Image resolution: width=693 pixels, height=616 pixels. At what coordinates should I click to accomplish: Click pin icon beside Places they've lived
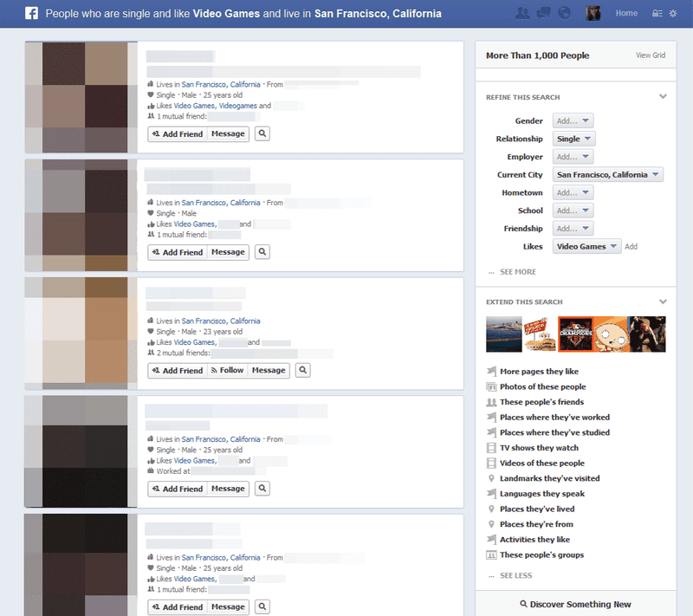pyautogui.click(x=491, y=509)
